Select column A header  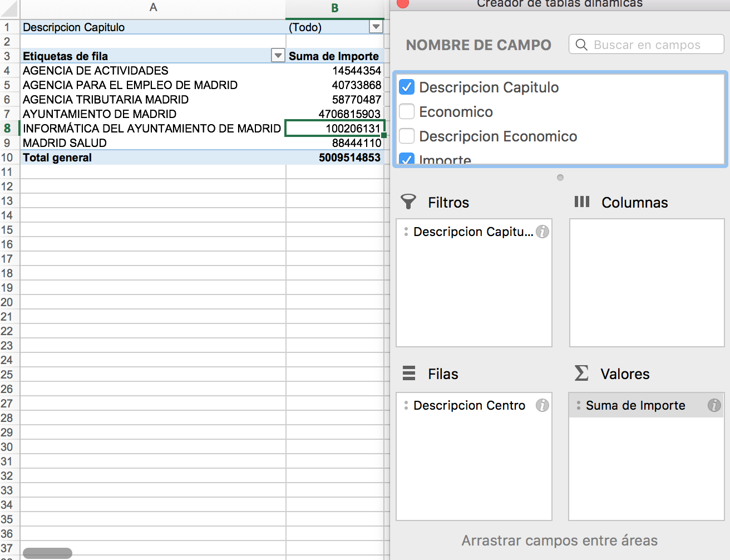(x=153, y=7)
